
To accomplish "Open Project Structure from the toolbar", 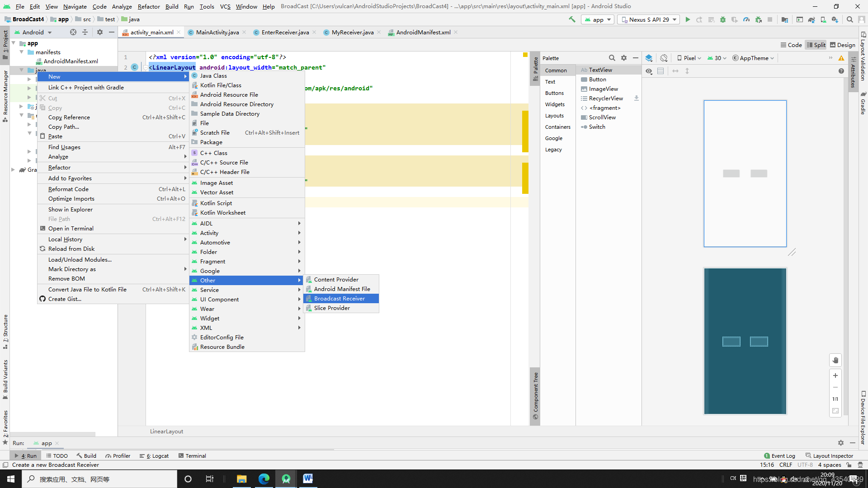I will click(785, 19).
